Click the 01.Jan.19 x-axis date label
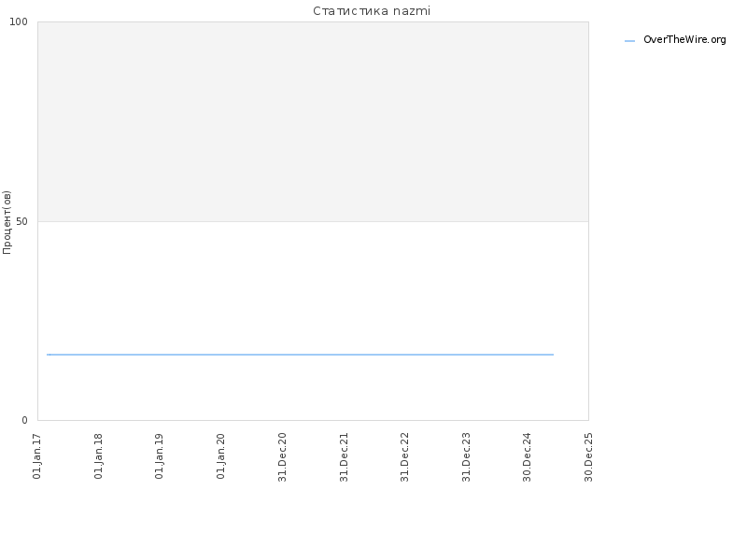This screenshot has width=747, height=560. (159, 456)
